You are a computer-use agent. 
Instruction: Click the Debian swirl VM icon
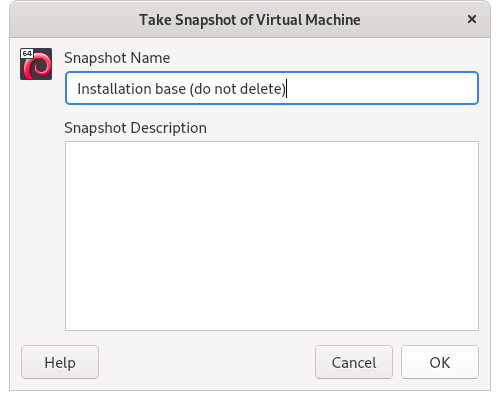[x=36, y=64]
